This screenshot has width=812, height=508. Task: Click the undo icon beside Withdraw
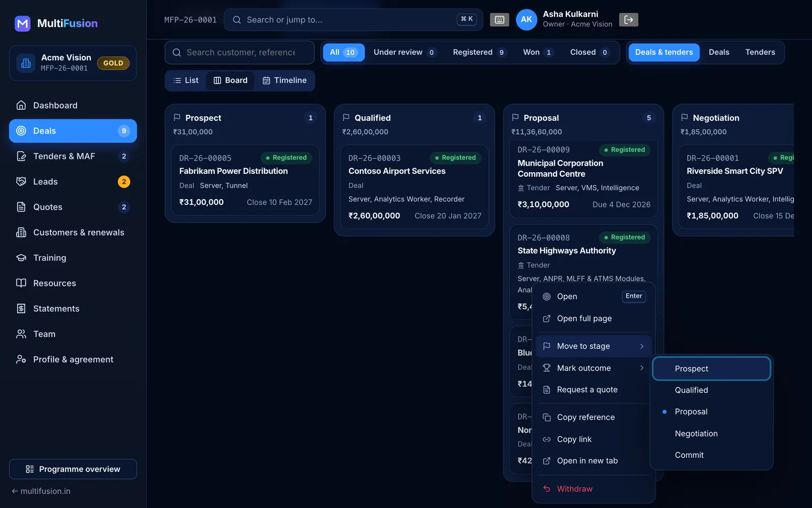pos(547,489)
